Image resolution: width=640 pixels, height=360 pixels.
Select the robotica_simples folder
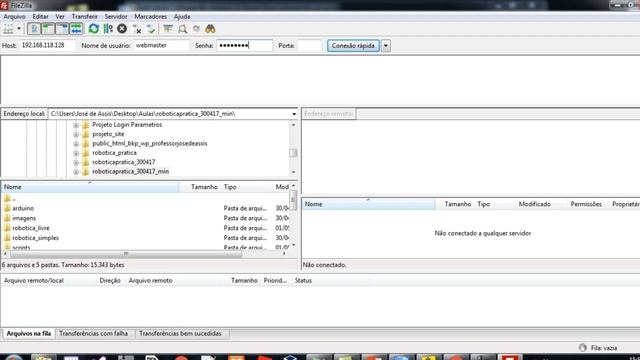coord(35,238)
